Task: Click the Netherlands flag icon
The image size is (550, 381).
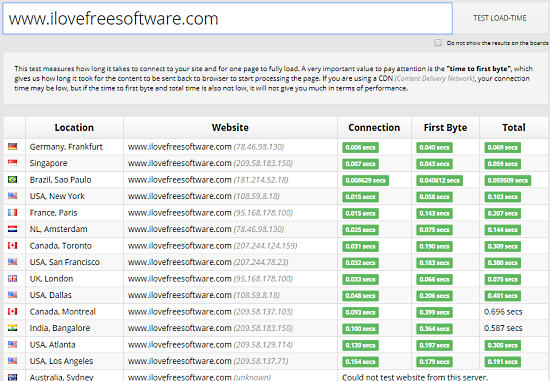Action: [13, 229]
